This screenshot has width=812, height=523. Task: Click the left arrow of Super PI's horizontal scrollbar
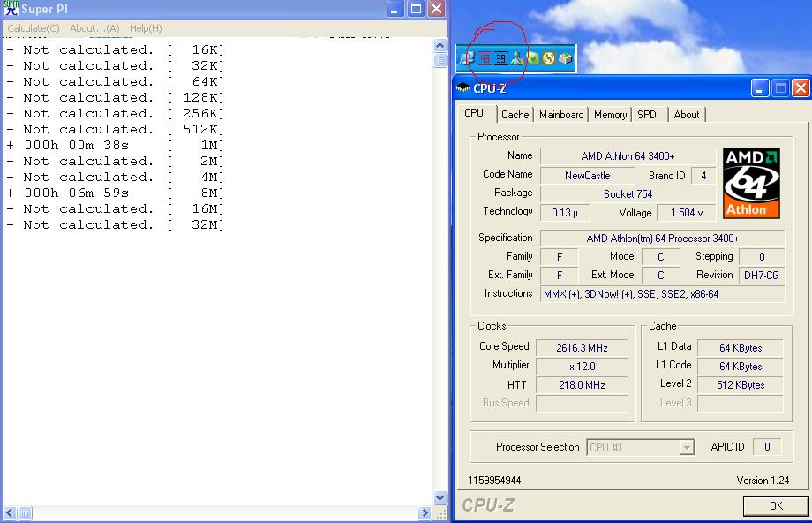coord(10,513)
